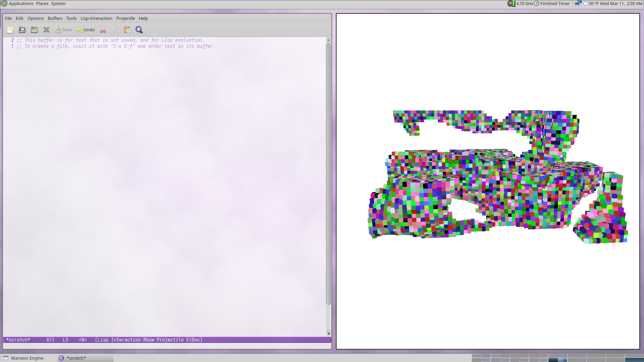The width and height of the screenshot is (644, 362).
Task: Click the L3 line indicator in mode line
Action: click(x=65, y=340)
